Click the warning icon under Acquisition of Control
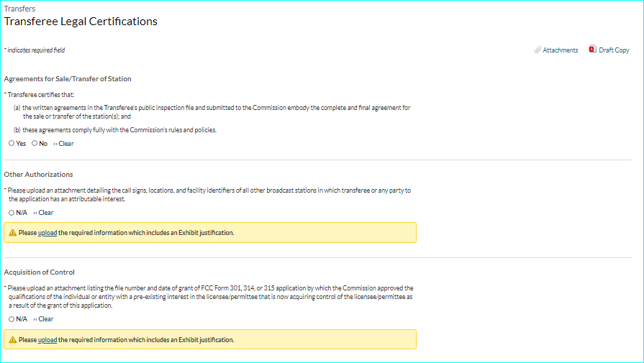644x363 pixels. 12,340
